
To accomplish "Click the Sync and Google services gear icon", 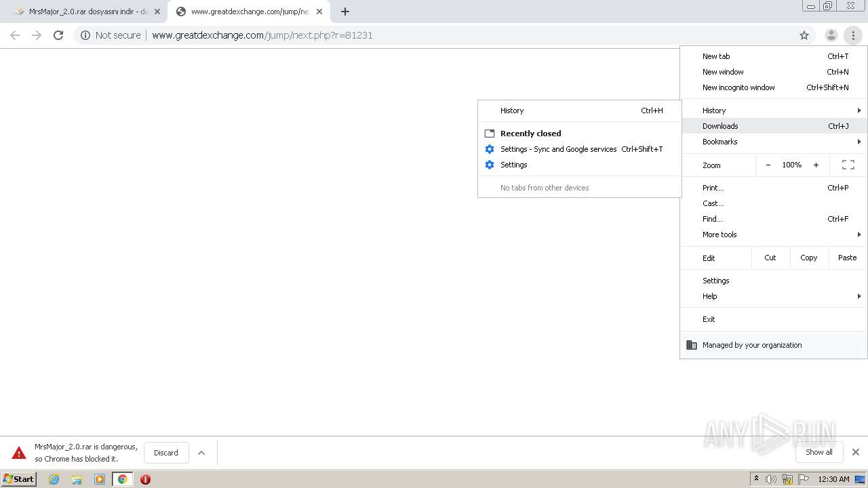I will click(x=490, y=149).
